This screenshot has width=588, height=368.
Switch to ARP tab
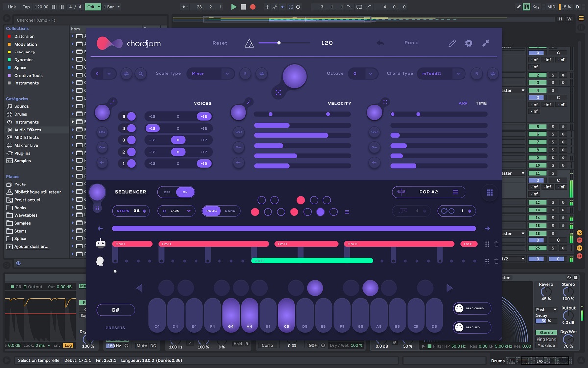point(463,103)
